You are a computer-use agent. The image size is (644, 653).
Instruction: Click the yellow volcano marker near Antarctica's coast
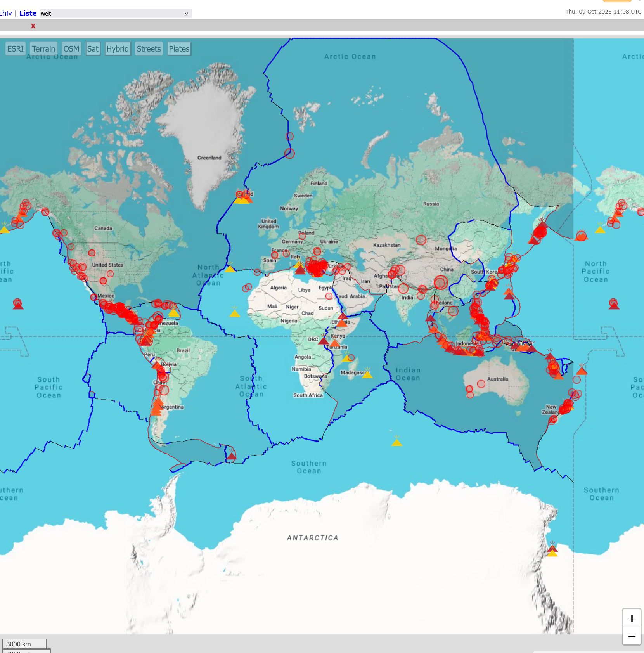552,553
